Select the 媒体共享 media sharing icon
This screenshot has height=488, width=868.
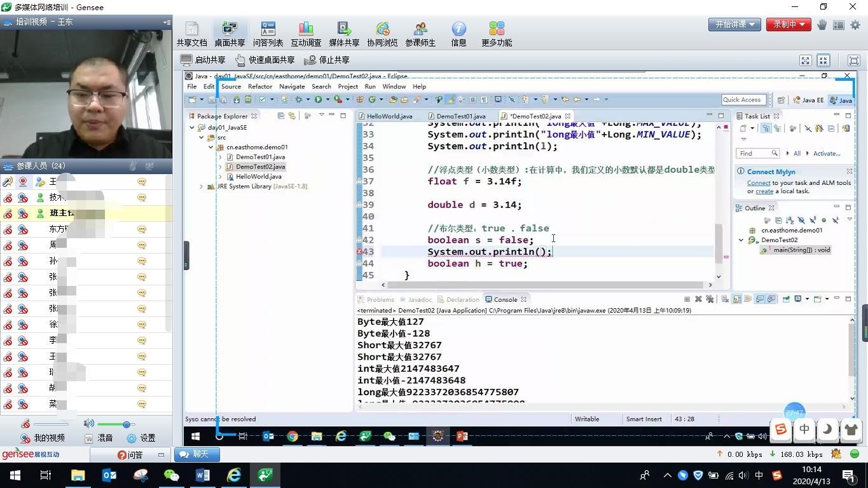(x=344, y=34)
